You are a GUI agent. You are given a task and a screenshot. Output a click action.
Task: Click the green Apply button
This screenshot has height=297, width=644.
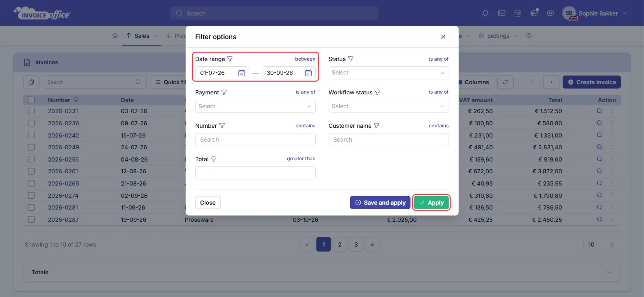431,203
